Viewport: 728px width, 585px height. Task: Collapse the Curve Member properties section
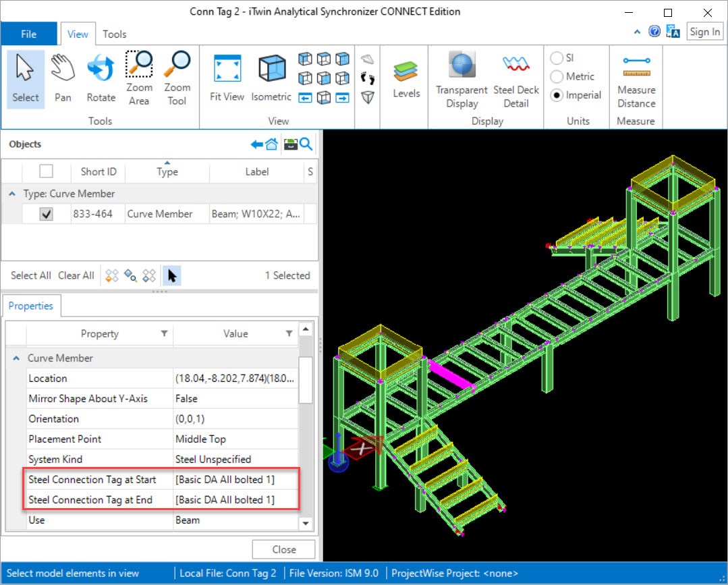[x=16, y=358]
